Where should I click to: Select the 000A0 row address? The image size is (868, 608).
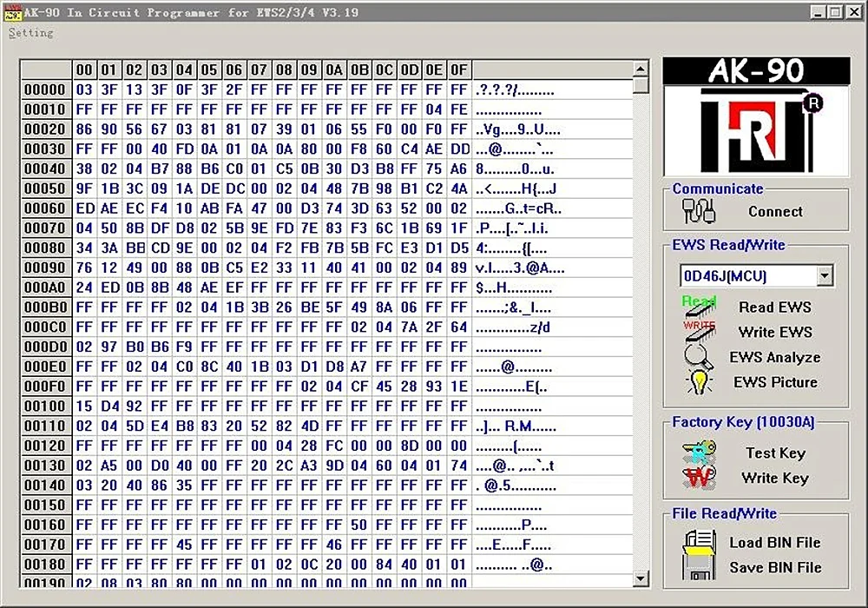tap(45, 287)
